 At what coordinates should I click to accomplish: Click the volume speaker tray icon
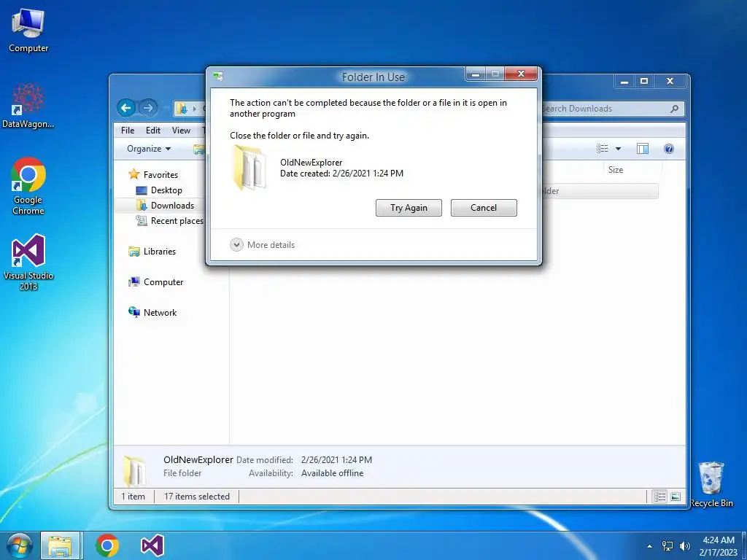(x=684, y=546)
